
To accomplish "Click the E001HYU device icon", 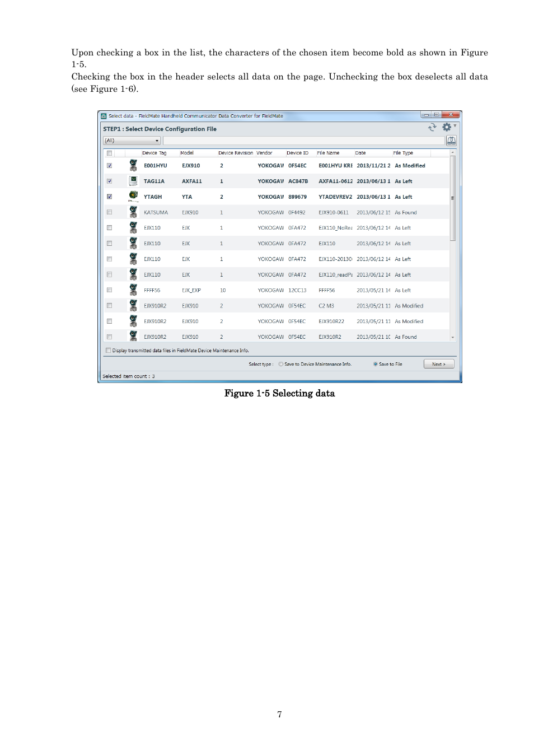I will click(x=133, y=165).
